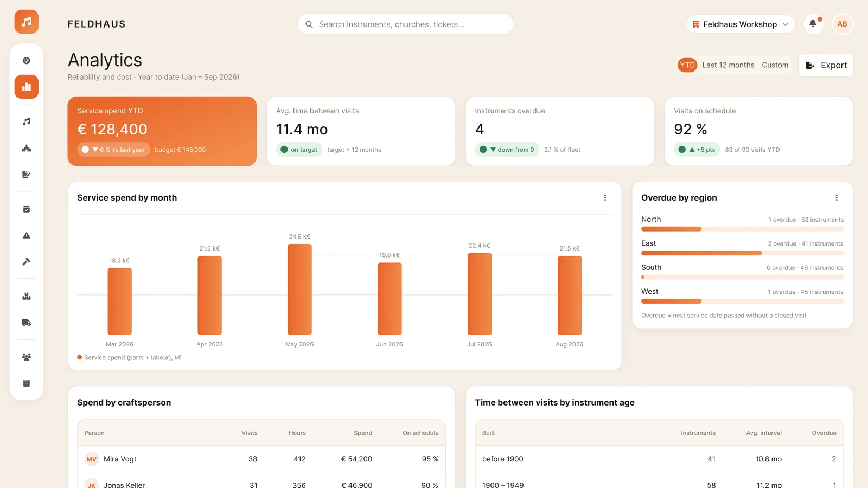Sort by the Visits column header

coord(250,433)
